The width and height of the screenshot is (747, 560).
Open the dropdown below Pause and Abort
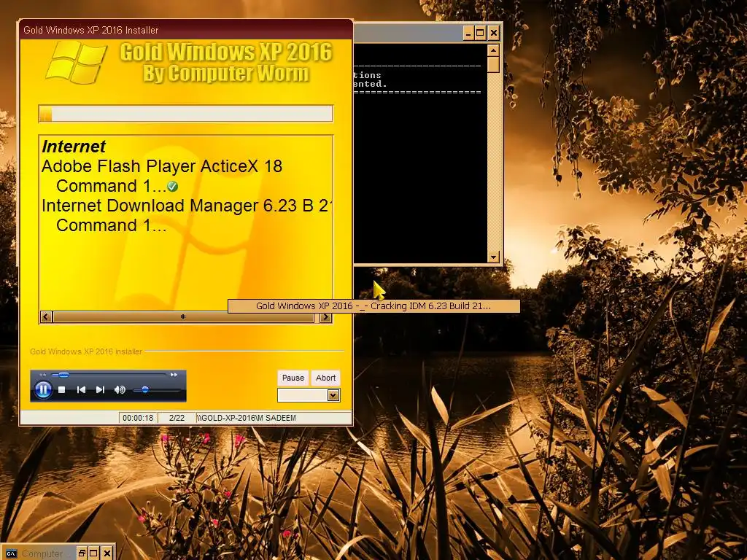pos(333,395)
